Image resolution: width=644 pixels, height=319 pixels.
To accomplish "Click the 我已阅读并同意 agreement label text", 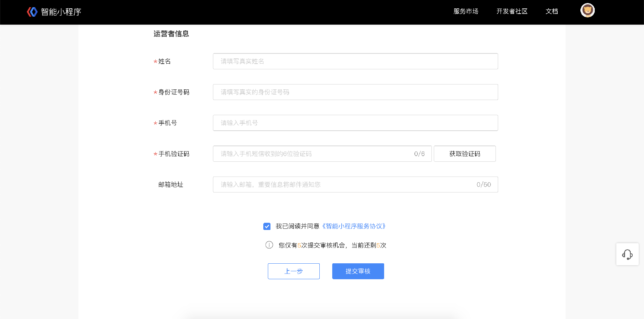I will tap(297, 226).
